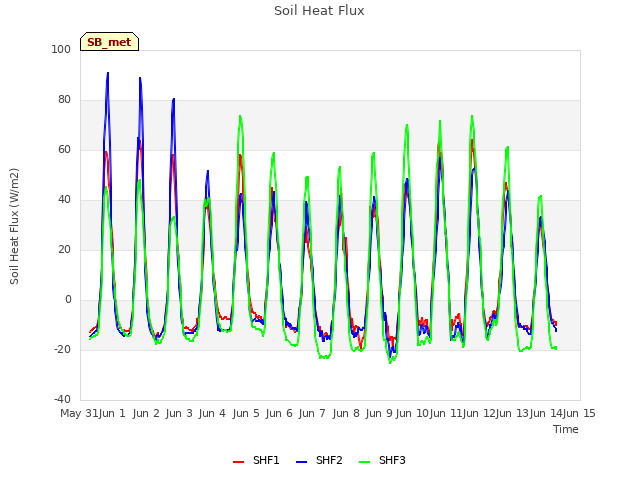Viewport: 640px width, 480px height.
Task: Click the Jun 4 x-axis tick label
Action: tap(212, 413)
